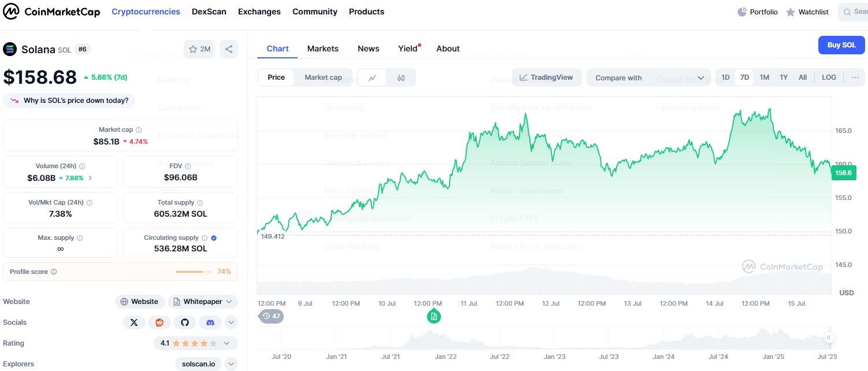The height and width of the screenshot is (371, 868).
Task: Click the search magnifier icon
Action: pos(847,12)
